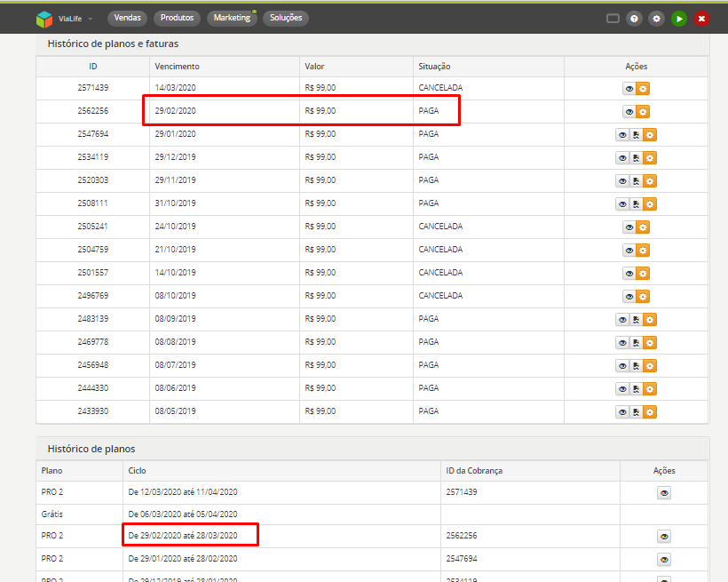Select due date 14/03/2020

175,88
